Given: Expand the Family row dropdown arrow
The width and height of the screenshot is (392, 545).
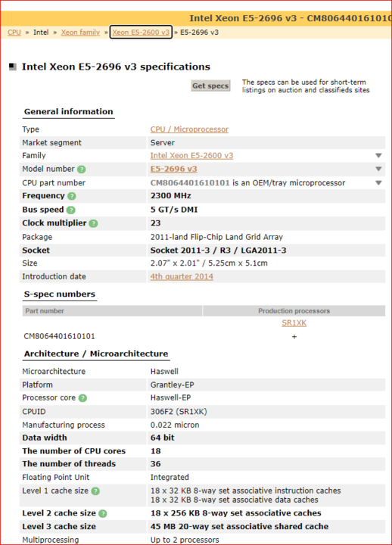Looking at the screenshot, I should pos(379,156).
